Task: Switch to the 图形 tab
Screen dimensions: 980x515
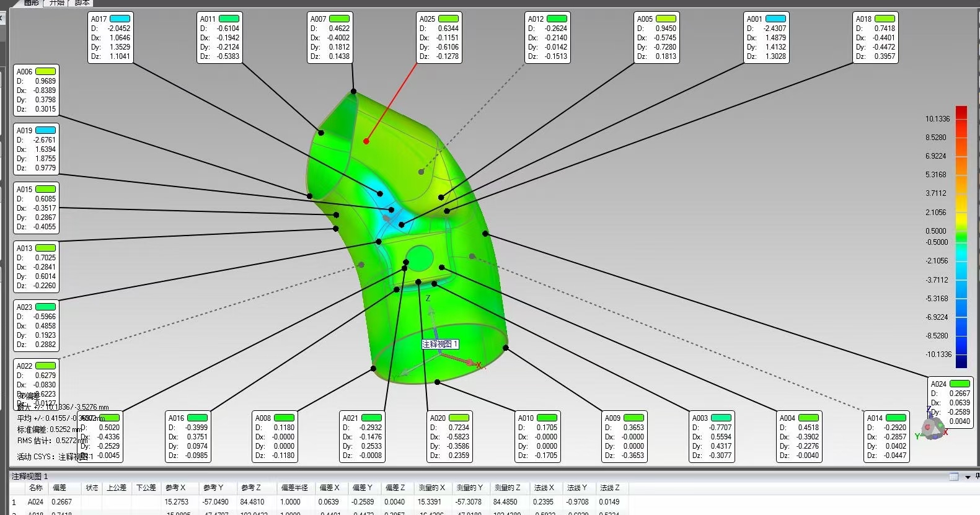Action: coord(32,2)
